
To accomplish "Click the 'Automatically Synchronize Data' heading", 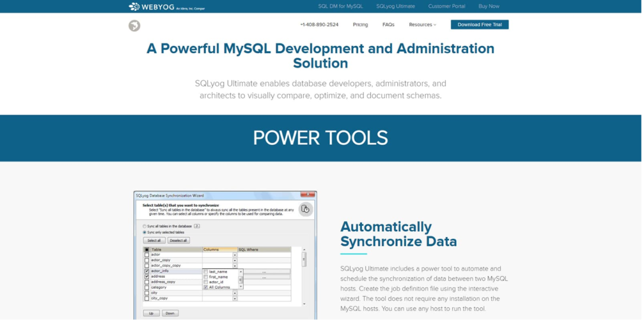I will point(398,234).
